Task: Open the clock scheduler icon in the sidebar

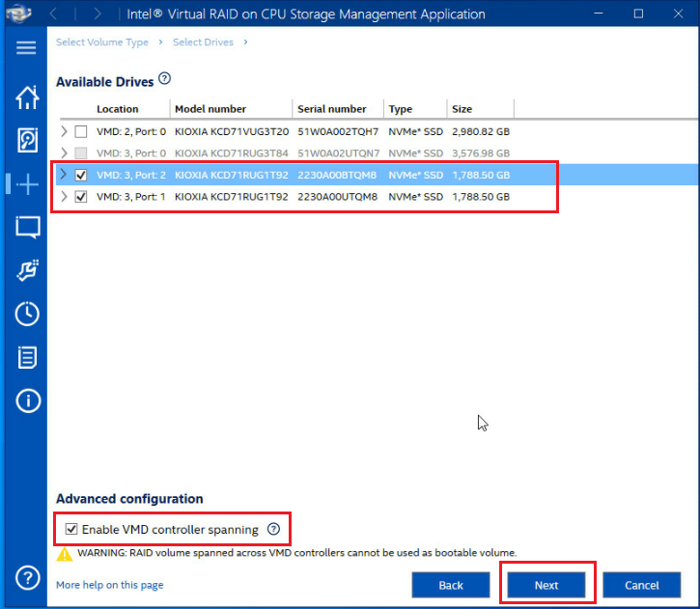Action: click(27, 314)
